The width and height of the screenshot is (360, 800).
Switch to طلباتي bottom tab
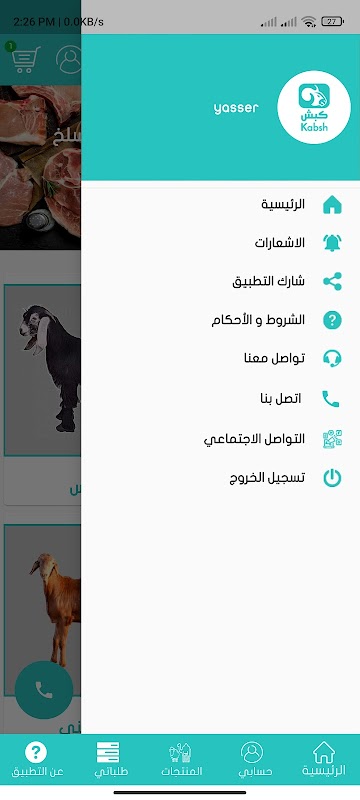[109, 759]
